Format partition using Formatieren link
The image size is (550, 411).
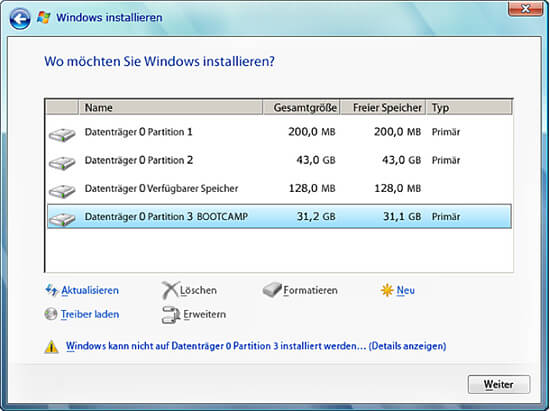[310, 290]
